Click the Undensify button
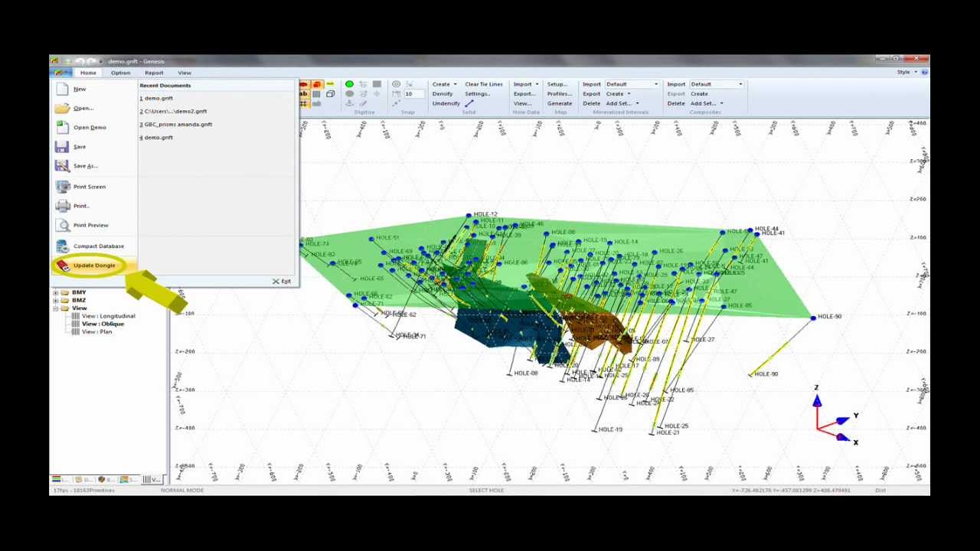 click(x=446, y=103)
